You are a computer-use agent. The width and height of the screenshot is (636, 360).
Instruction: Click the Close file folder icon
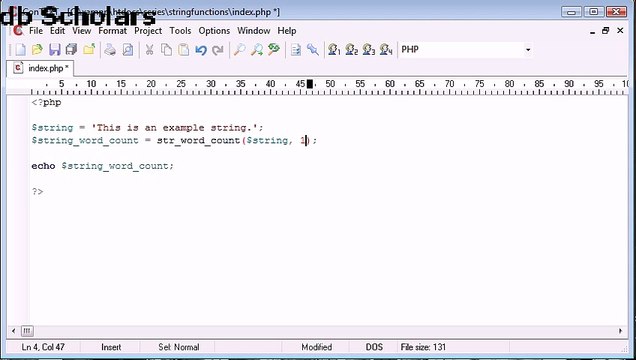tap(89, 50)
